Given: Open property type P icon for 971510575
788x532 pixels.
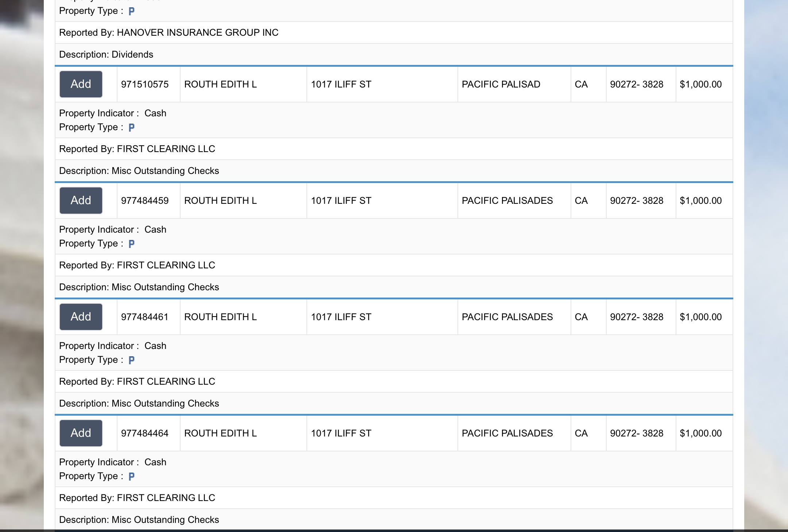Looking at the screenshot, I should point(132,127).
